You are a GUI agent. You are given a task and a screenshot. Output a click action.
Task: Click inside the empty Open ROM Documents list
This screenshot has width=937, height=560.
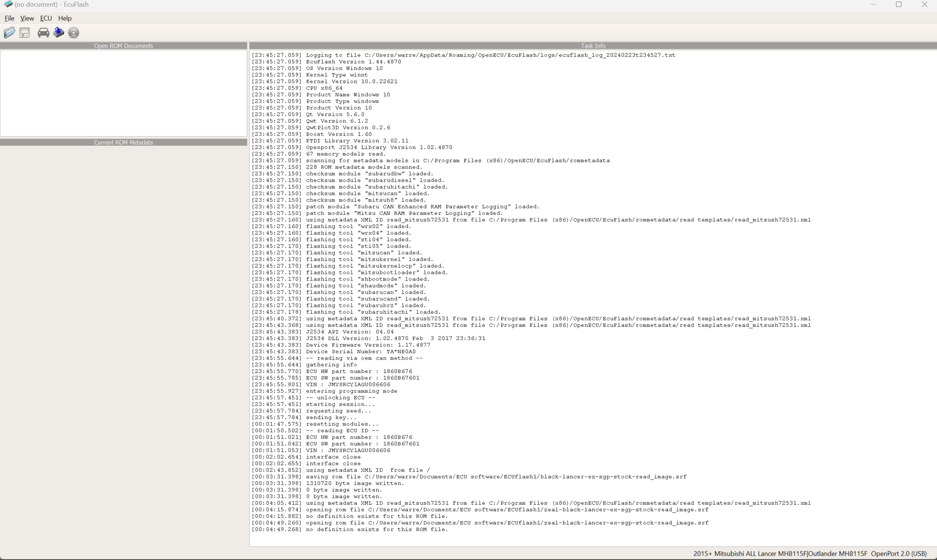point(123,93)
